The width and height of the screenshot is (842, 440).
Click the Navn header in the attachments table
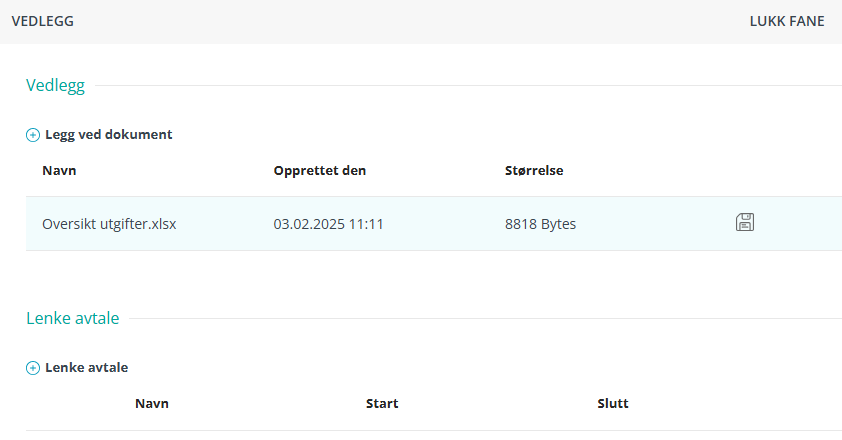tap(59, 170)
